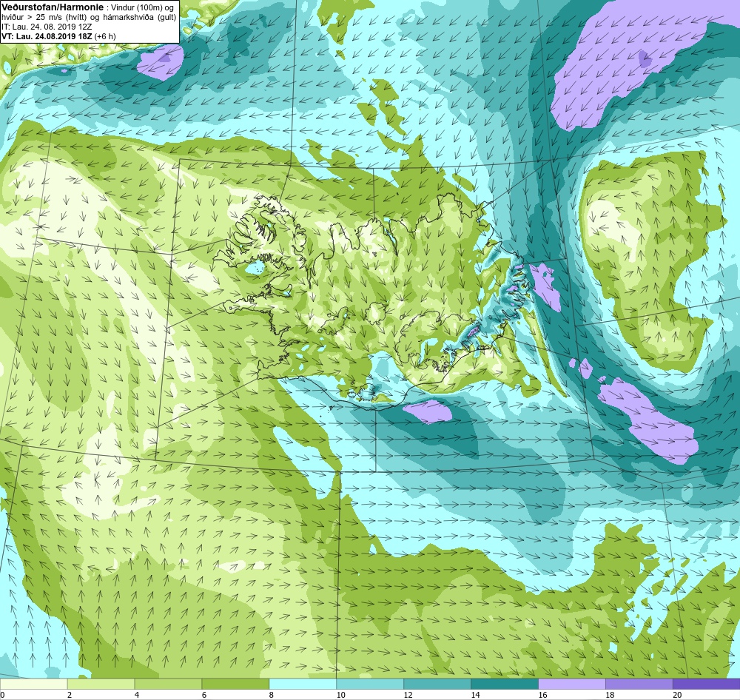This screenshot has width=740, height=700.
Task: Click the 4–6 m/s green legend swatch
Action: (x=168, y=684)
